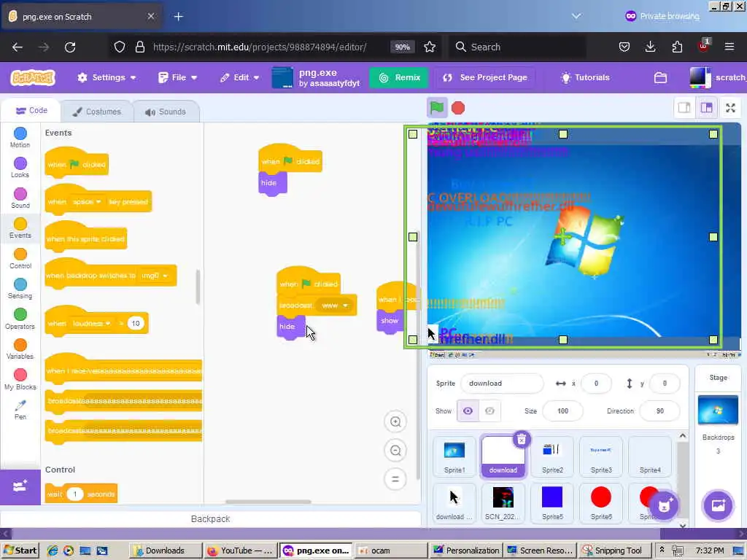The height and width of the screenshot is (560, 747).
Task: Select the Sprite5 blue square thumbnail
Action: tap(552, 503)
